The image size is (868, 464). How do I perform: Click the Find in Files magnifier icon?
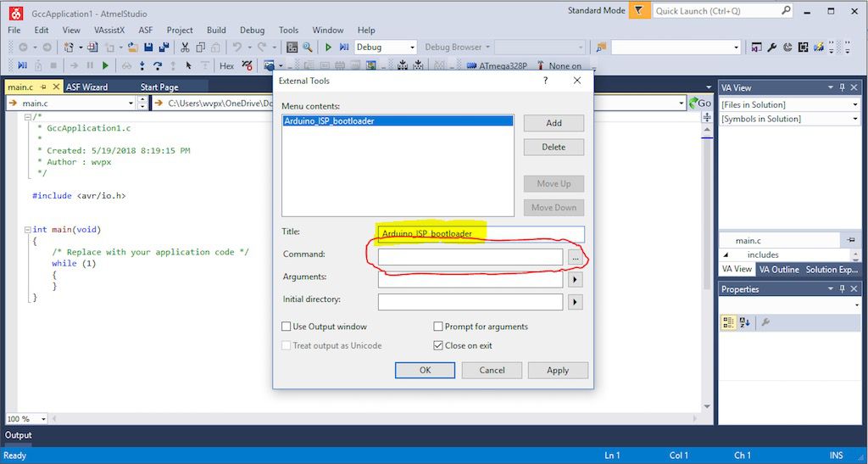(x=307, y=47)
